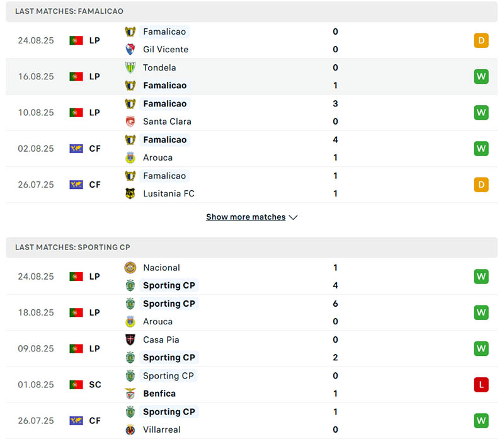This screenshot has height=439, width=504.
Task: Click the Villarreal yellow crest icon
Action: [130, 430]
